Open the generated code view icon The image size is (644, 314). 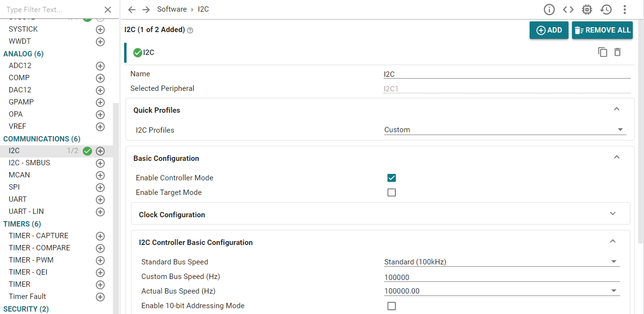pyautogui.click(x=568, y=10)
